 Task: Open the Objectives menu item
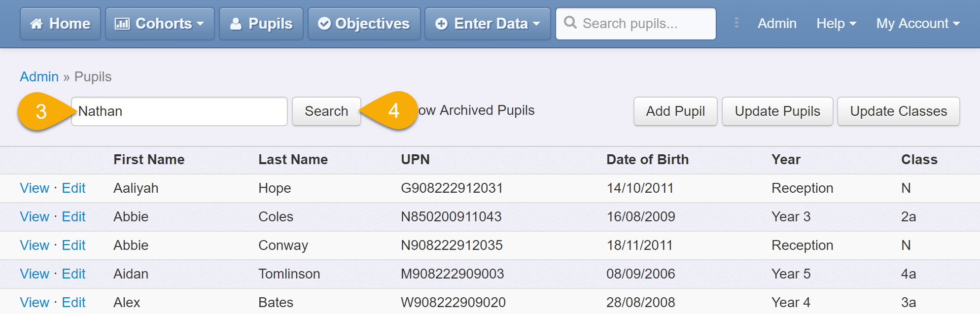[x=364, y=24]
